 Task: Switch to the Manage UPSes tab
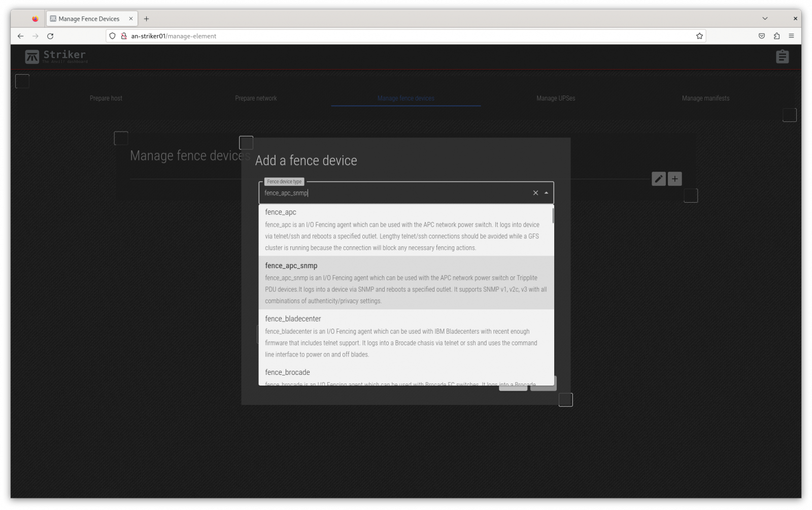pyautogui.click(x=556, y=98)
